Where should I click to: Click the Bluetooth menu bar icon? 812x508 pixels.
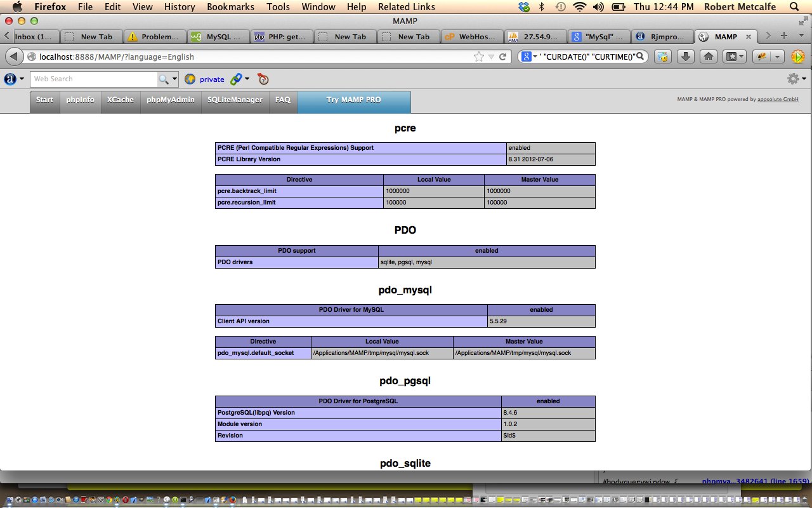pyautogui.click(x=541, y=7)
